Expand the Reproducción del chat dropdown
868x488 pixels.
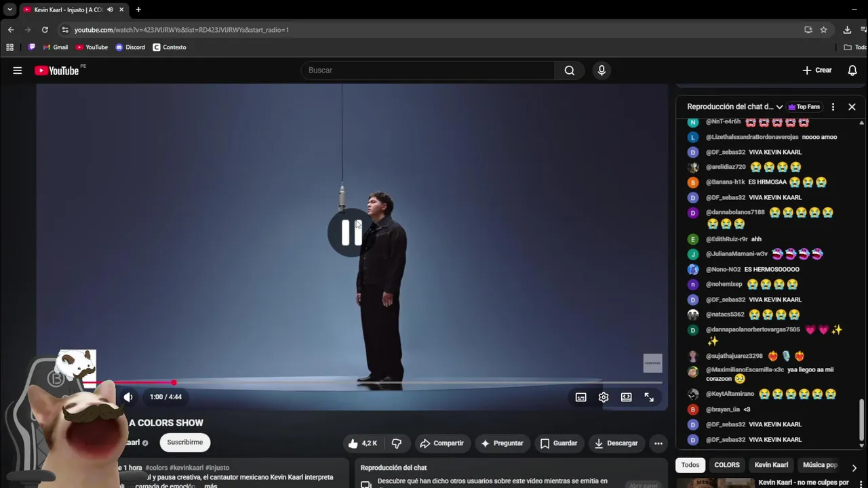(x=735, y=107)
